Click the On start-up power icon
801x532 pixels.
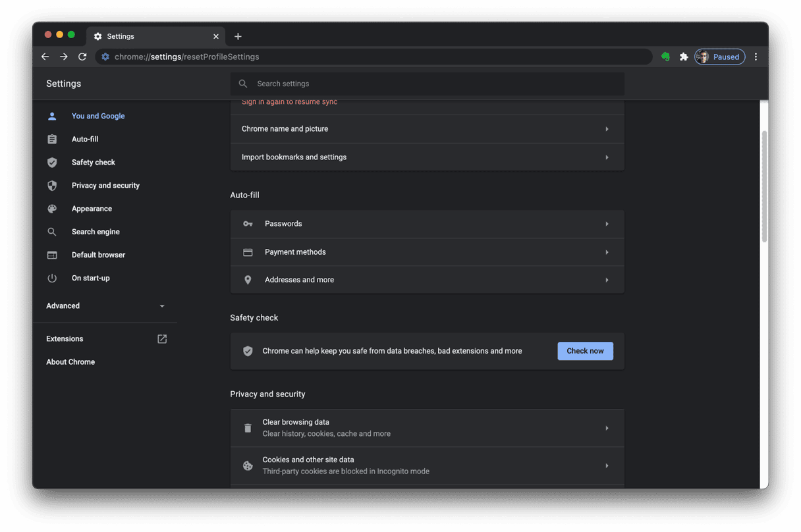click(52, 278)
